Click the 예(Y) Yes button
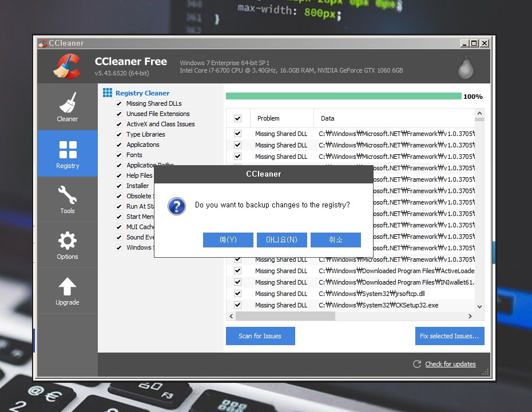This screenshot has width=532, height=412. coord(228,240)
